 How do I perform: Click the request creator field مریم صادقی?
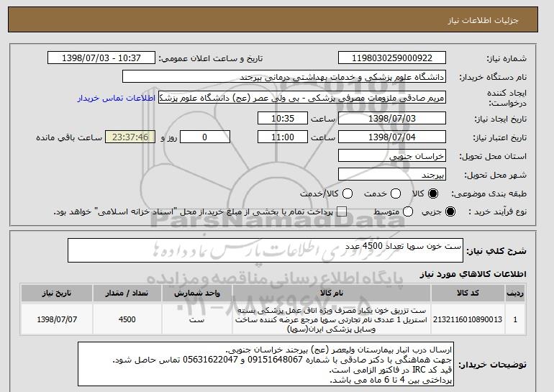302,98
